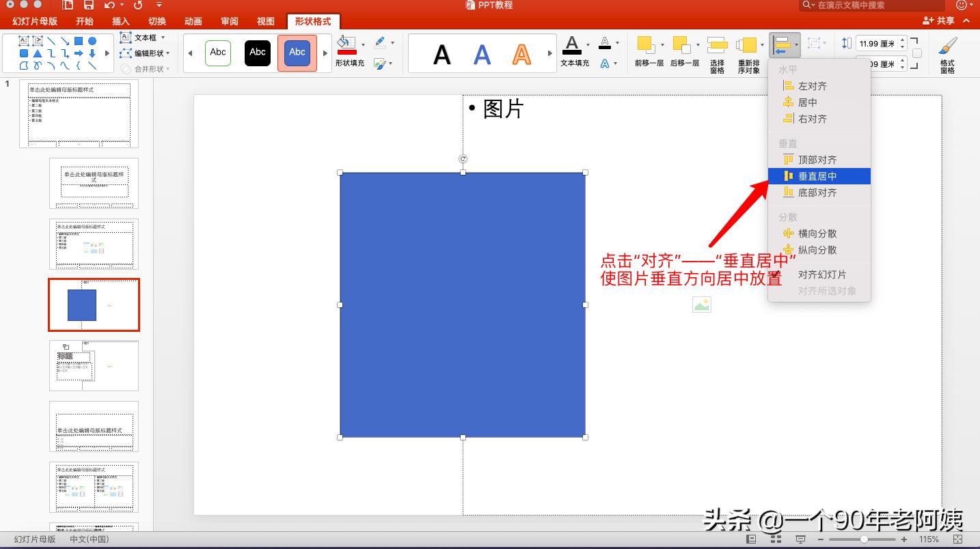The width and height of the screenshot is (980, 549).
Task: Click fit slide to window icon
Action: [x=957, y=539]
